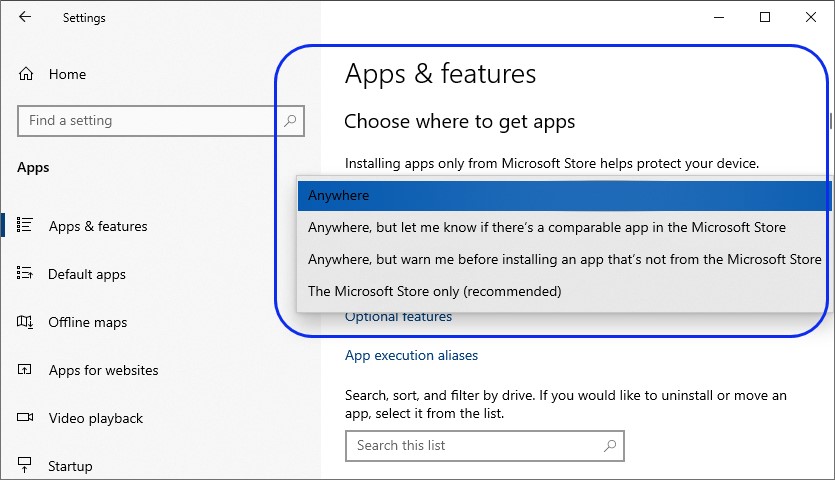Go back with the Settings back arrow
This screenshot has width=835, height=480.
click(x=24, y=17)
